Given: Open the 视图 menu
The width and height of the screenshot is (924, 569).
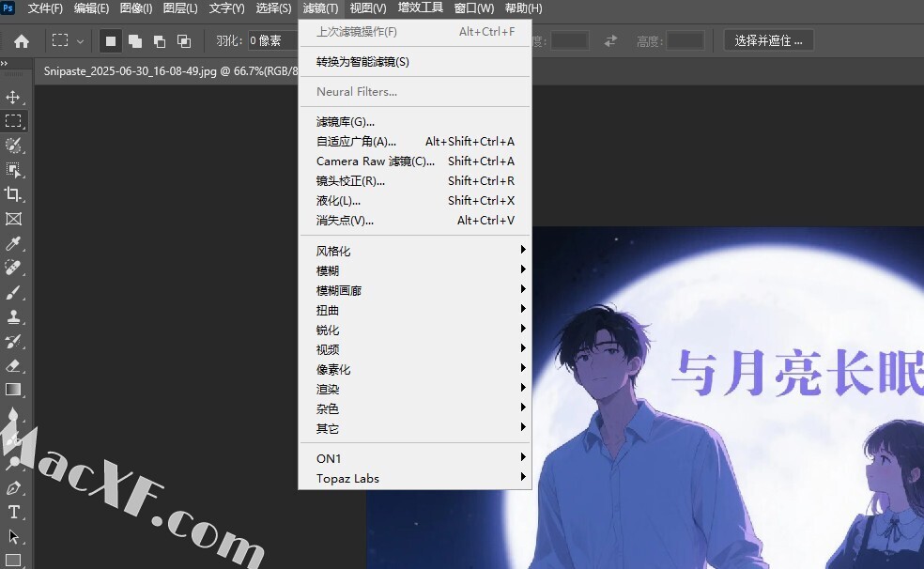Looking at the screenshot, I should [x=368, y=8].
